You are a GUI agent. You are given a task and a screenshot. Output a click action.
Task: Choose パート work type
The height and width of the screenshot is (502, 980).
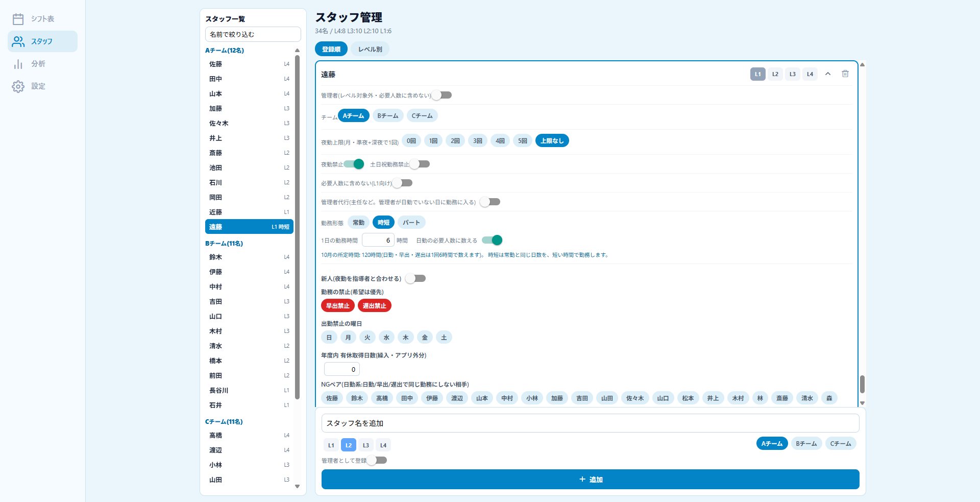[411, 223]
